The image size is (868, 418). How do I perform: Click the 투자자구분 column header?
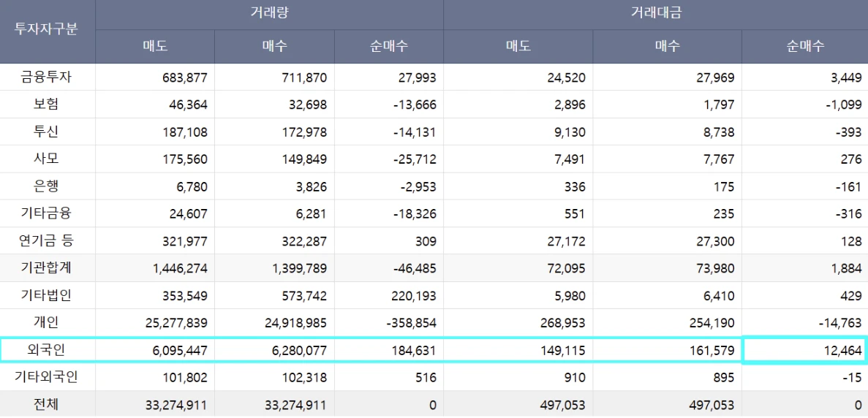(x=47, y=31)
